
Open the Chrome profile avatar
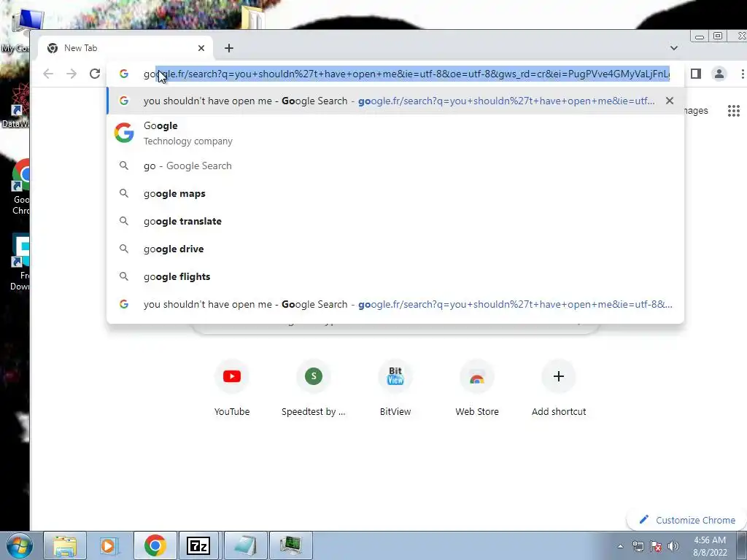coord(719,74)
